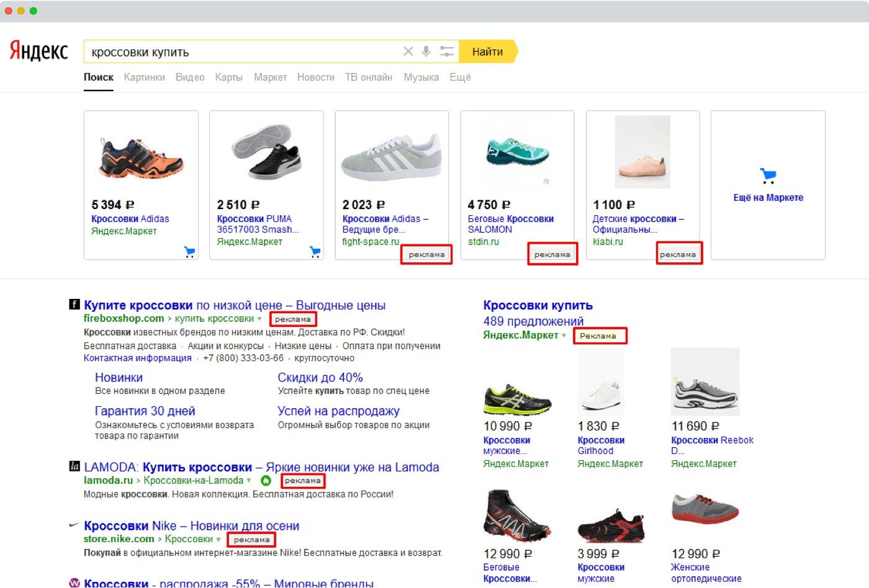Click the stdin.ru domain text
869x588 pixels.
484,242
